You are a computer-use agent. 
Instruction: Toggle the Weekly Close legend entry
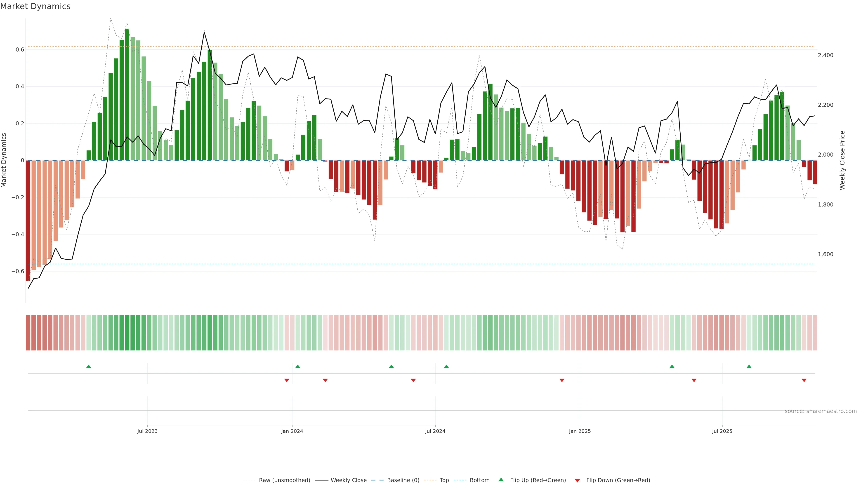coord(348,480)
